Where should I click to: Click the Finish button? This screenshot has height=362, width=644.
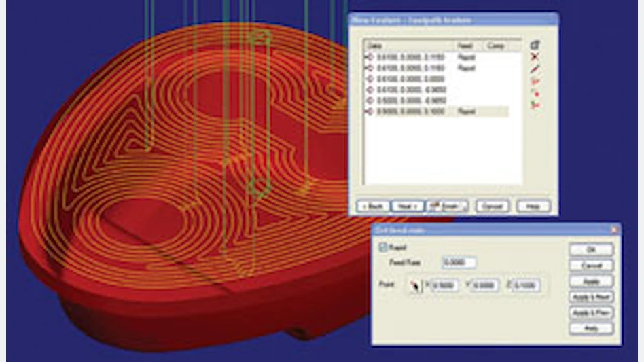(446, 206)
